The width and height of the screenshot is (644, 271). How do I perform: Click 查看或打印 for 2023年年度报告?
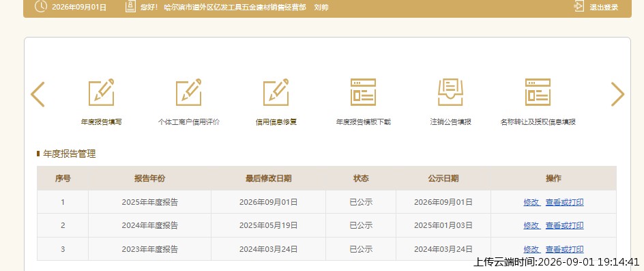click(x=564, y=249)
